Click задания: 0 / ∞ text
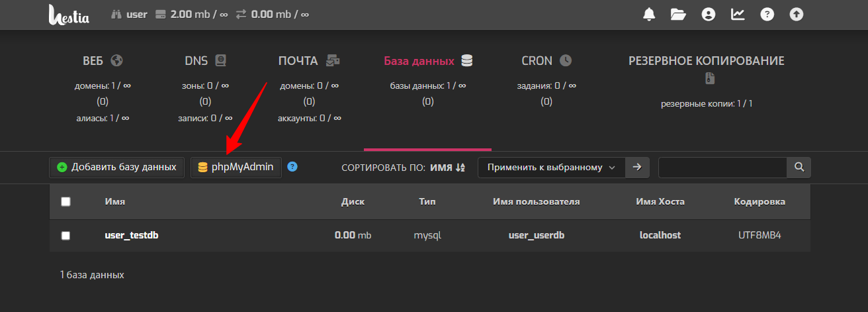Image resolution: width=868 pixels, height=312 pixels. pyautogui.click(x=546, y=85)
